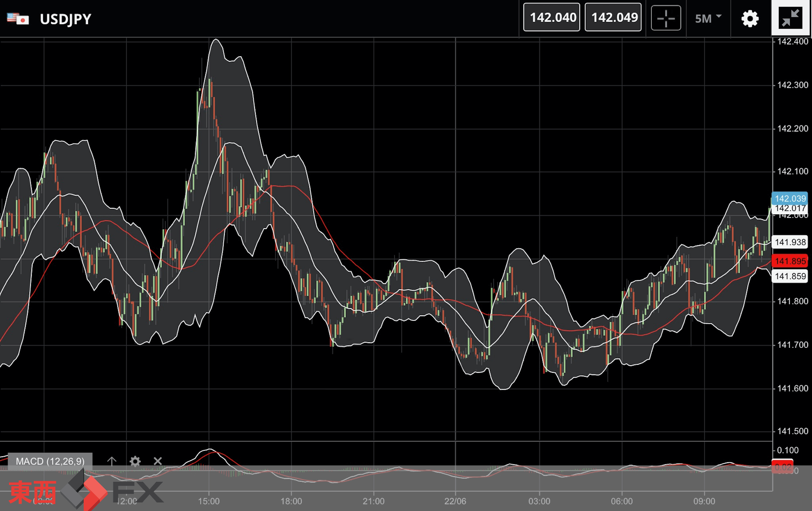Image resolution: width=812 pixels, height=511 pixels.
Task: Click the blue 142.039 price tag
Action: (790, 198)
